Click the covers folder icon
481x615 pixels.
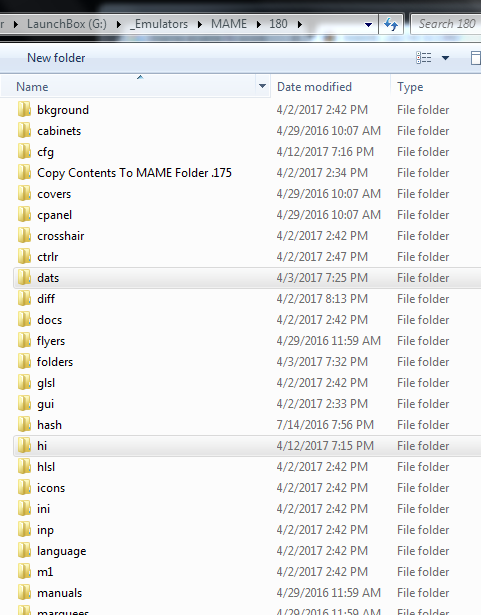tap(24, 193)
